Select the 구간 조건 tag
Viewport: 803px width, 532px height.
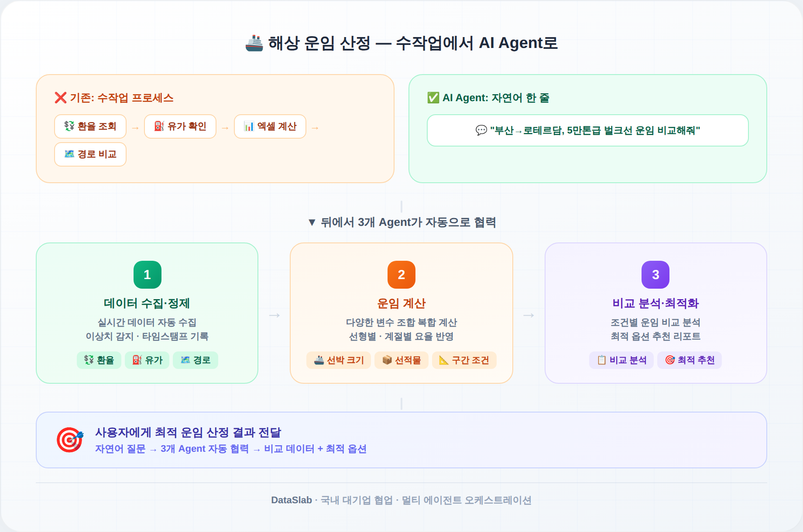(464, 360)
